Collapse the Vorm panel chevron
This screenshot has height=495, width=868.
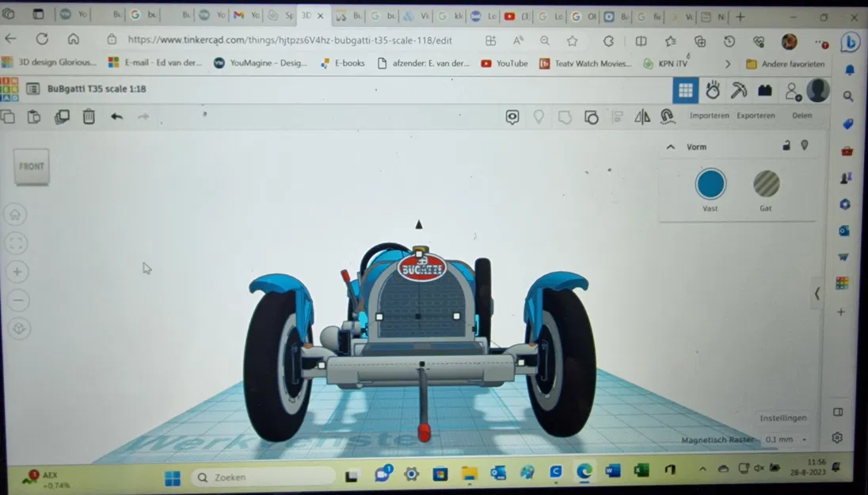coord(672,147)
